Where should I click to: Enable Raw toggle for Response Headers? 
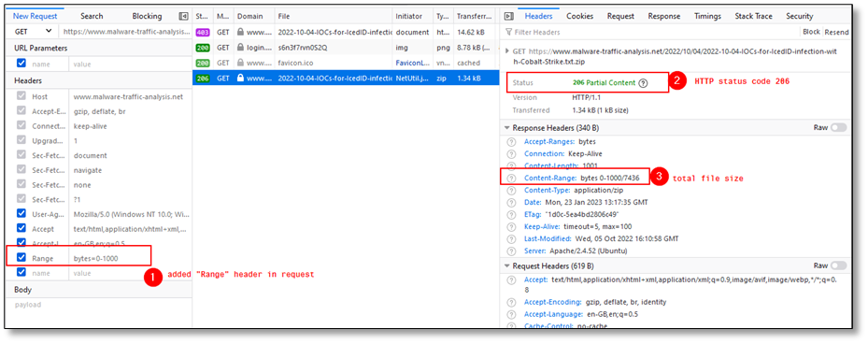pyautogui.click(x=838, y=127)
